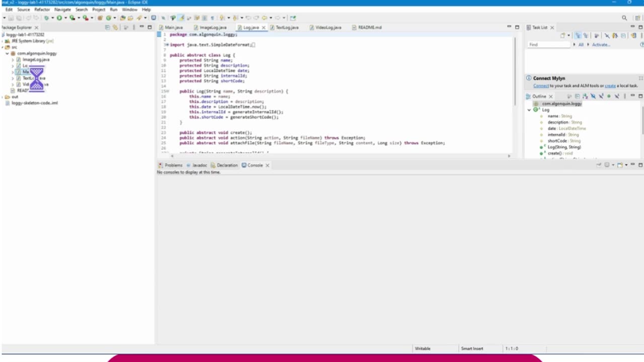
Task: Open New Task dropdown arrow in Task List
Action: (569, 35)
